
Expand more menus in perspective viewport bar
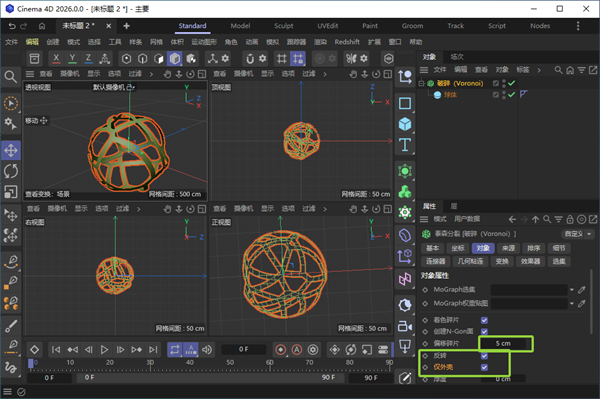coord(151,74)
